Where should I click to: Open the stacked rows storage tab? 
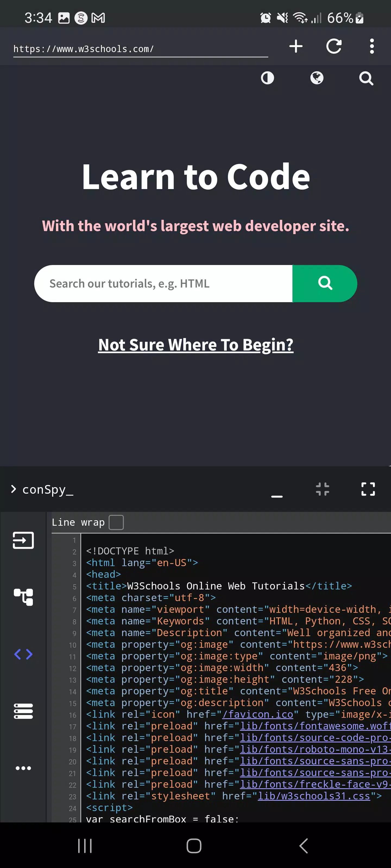coord(23,711)
